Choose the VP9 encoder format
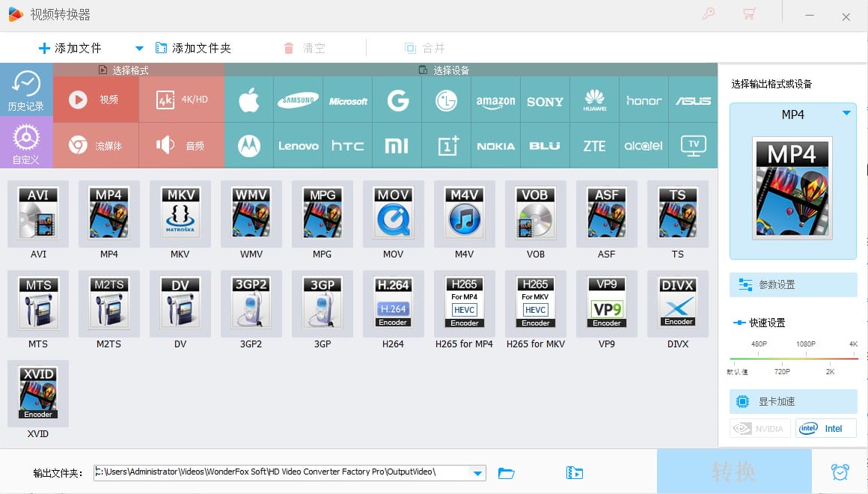This screenshot has height=494, width=868. coord(607,303)
